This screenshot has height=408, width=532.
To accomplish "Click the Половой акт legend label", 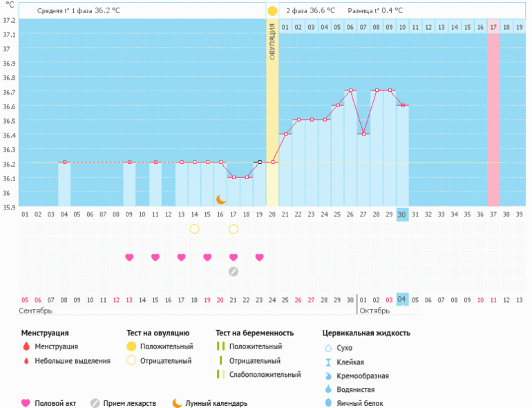I will click(55, 403).
